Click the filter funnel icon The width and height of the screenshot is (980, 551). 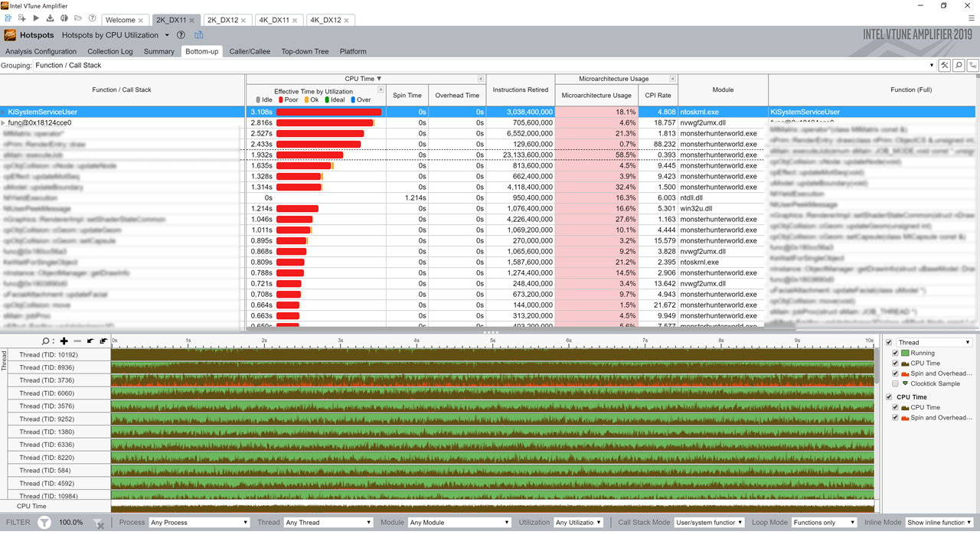pos(44,523)
